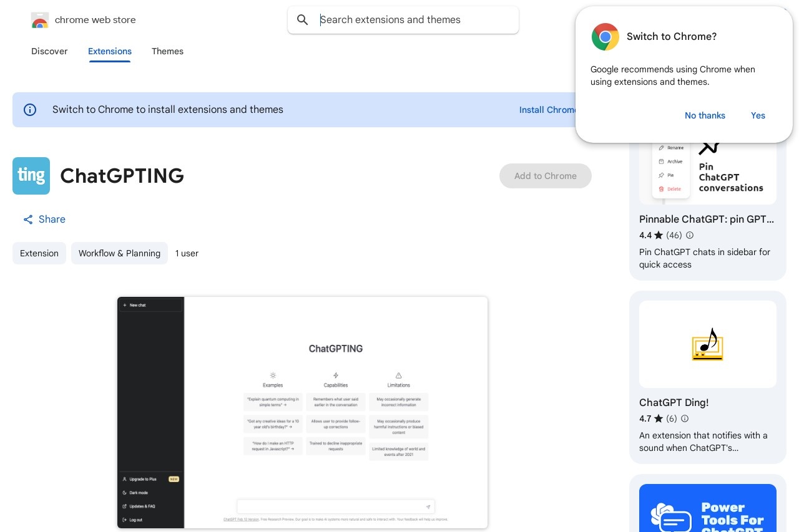Click the Chrome Web Store logo icon
The image size is (799, 532).
coord(40,20)
